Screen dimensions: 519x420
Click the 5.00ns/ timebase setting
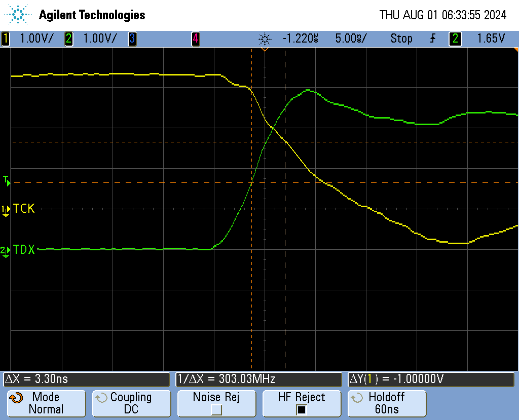pyautogui.click(x=350, y=39)
